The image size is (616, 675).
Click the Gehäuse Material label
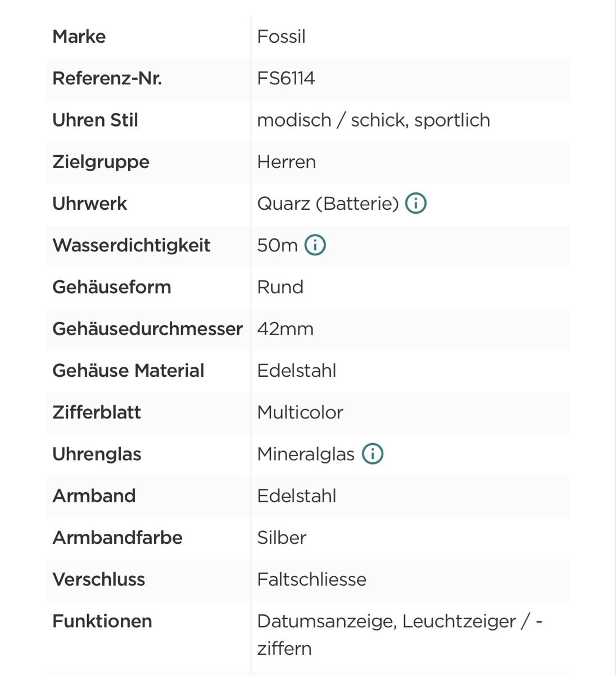(129, 370)
